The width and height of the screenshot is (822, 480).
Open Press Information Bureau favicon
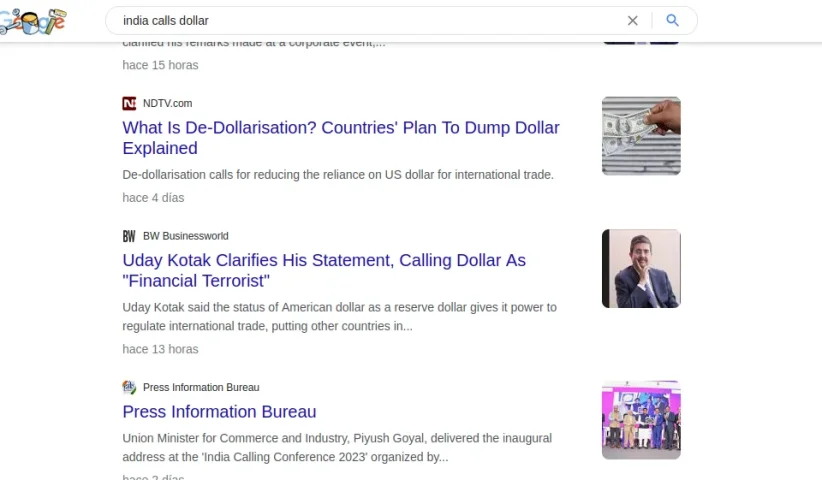(x=129, y=387)
